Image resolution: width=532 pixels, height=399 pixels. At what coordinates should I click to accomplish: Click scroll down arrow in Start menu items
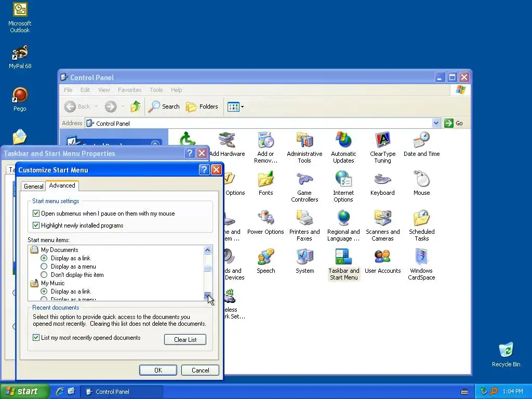coord(208,296)
